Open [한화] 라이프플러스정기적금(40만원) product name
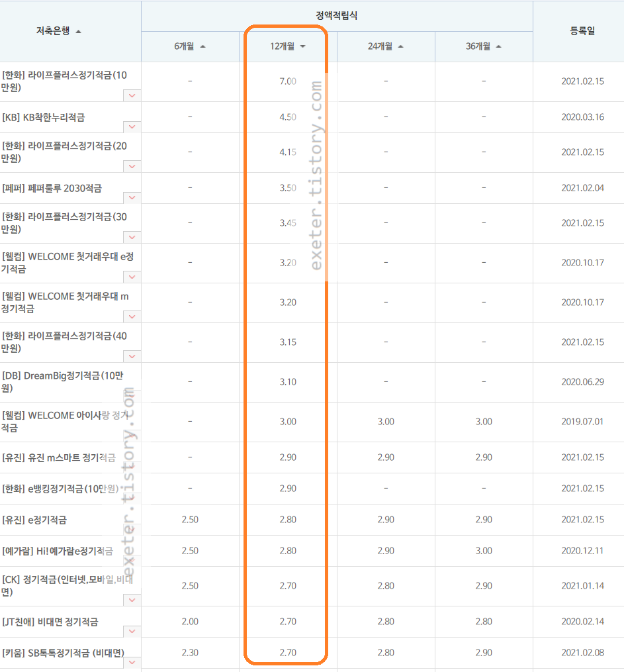Screen dimensions: 624x672 point(64,342)
